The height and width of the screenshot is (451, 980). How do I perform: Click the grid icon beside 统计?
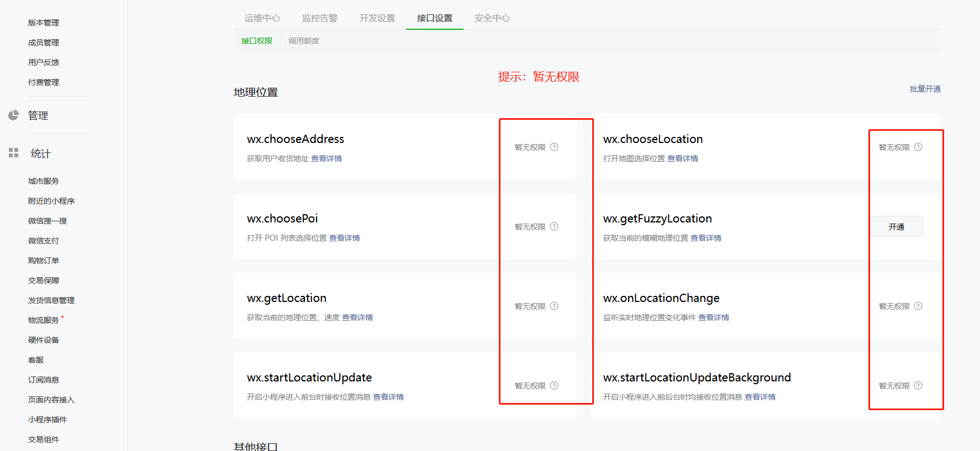[x=14, y=153]
